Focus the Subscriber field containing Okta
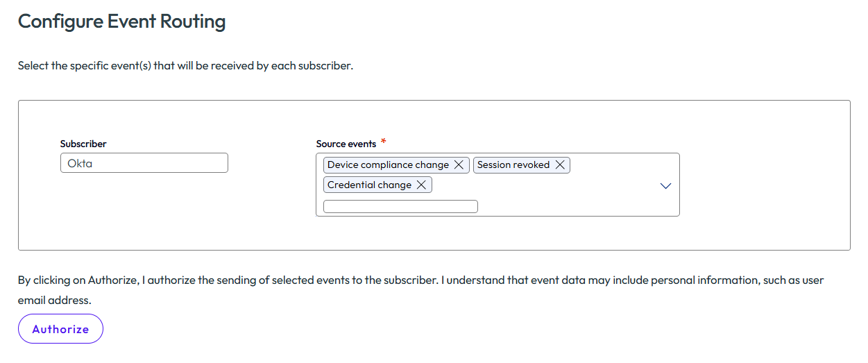This screenshot has width=868, height=363. tap(144, 163)
